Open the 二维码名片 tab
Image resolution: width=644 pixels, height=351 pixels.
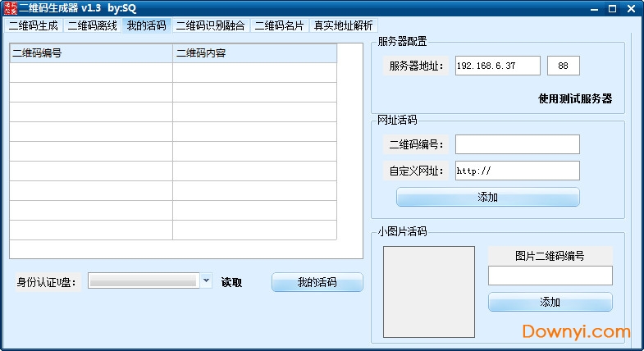(x=279, y=25)
